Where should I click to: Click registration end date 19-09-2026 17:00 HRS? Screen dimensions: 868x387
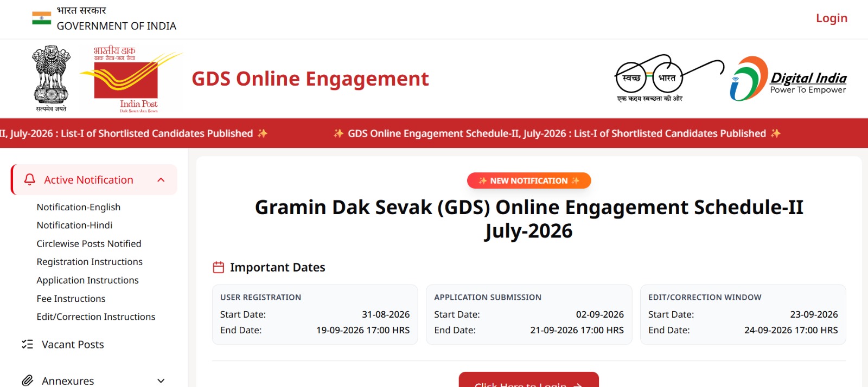click(x=363, y=330)
